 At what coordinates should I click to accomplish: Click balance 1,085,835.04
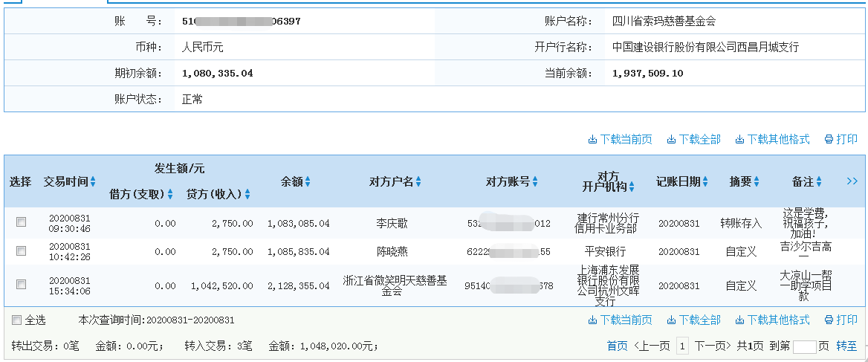[x=299, y=252]
